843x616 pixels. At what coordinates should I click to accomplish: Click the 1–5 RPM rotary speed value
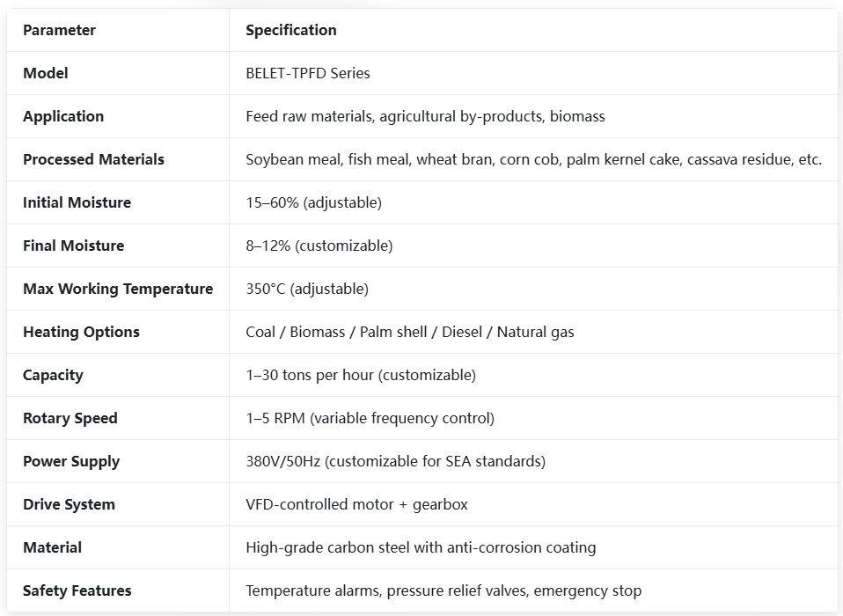[370, 418]
